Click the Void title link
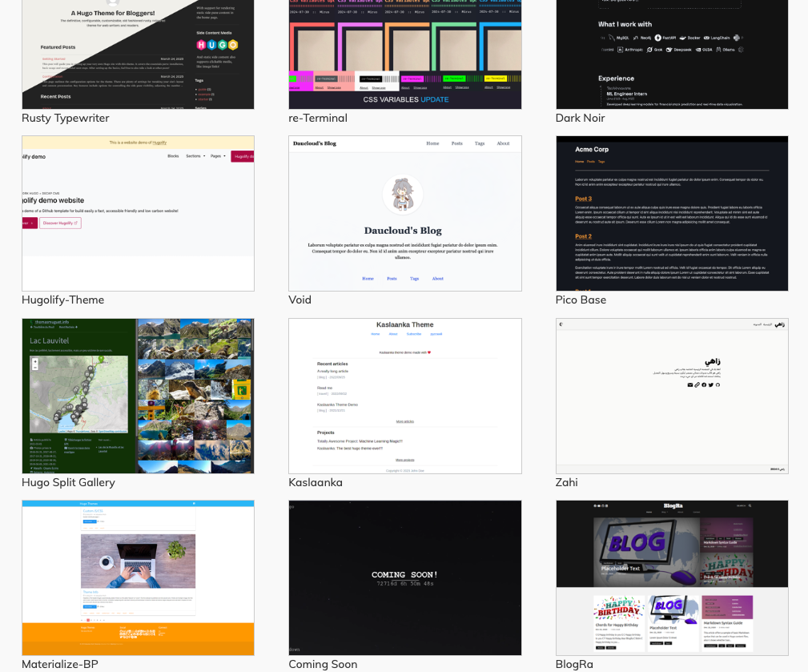Image resolution: width=808 pixels, height=672 pixels. pyautogui.click(x=300, y=300)
